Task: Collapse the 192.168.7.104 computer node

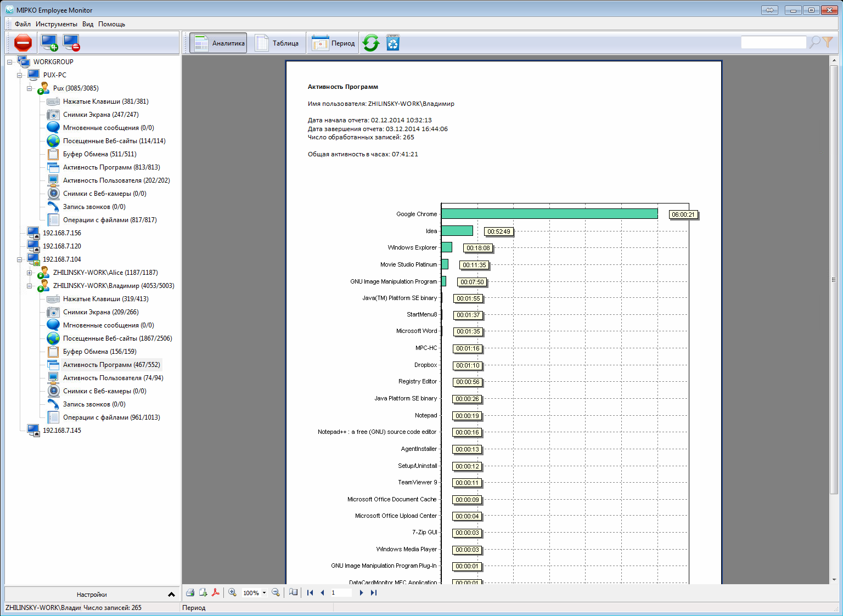Action: (x=19, y=259)
